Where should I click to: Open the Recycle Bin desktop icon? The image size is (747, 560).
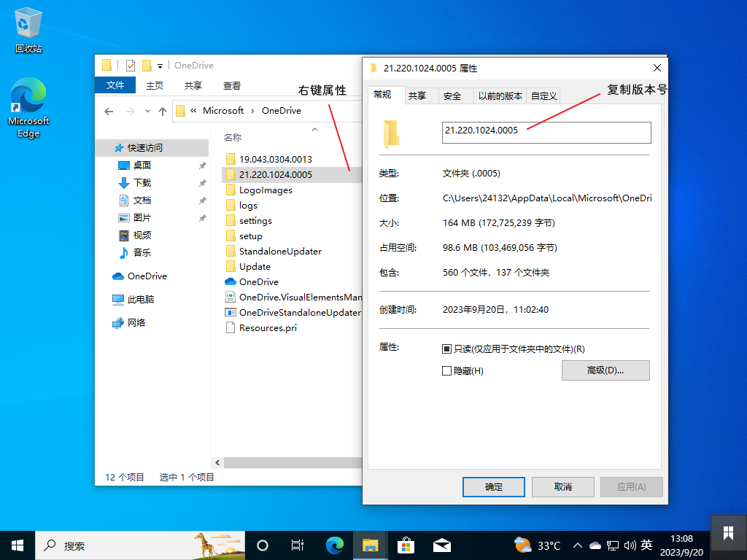coord(28,31)
